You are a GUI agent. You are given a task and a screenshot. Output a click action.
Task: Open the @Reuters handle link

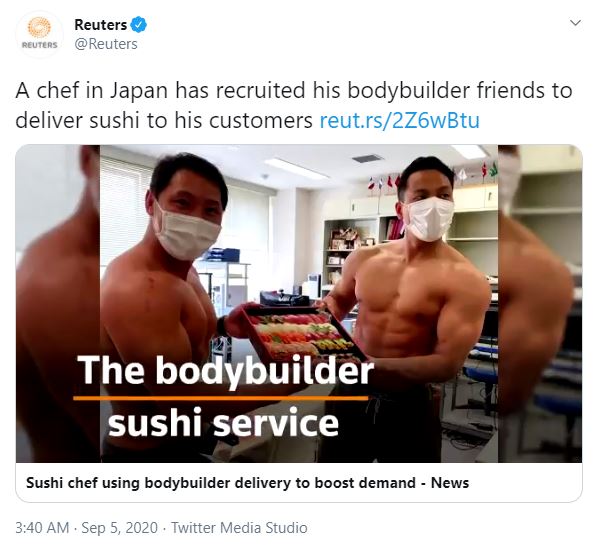click(x=106, y=44)
